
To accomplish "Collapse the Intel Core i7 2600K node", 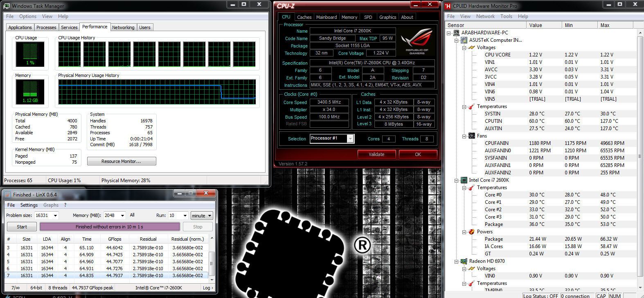I will (457, 180).
